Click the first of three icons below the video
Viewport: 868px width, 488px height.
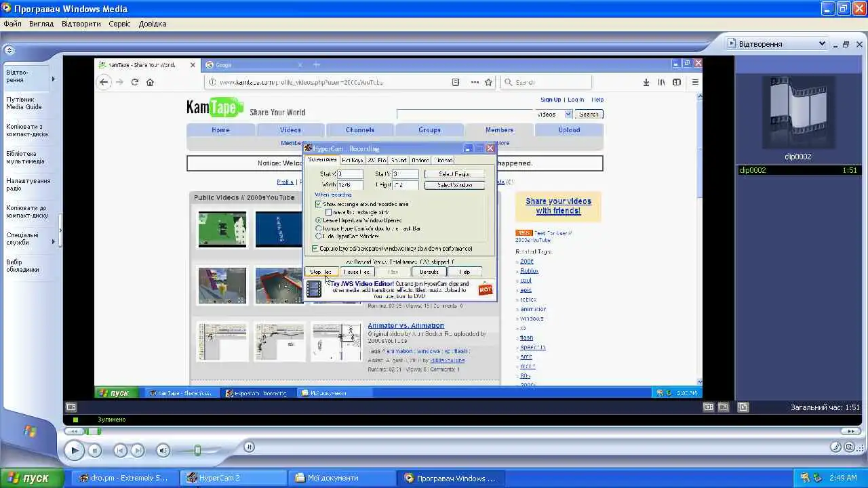click(x=709, y=407)
